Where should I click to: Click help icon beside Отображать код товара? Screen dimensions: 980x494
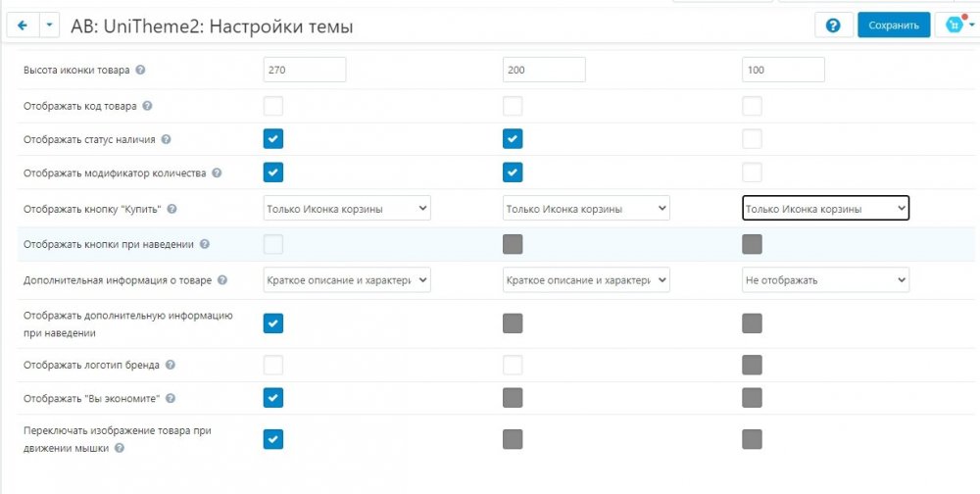point(148,105)
